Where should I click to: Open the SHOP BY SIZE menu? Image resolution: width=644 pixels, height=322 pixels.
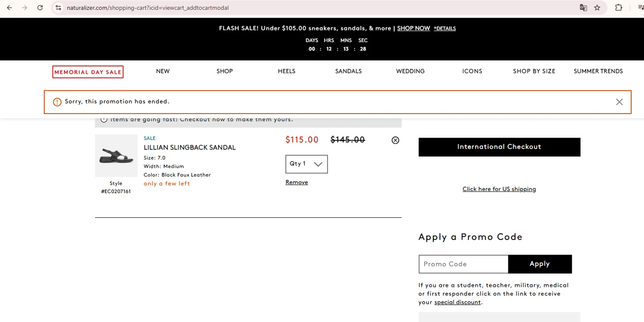tap(534, 71)
